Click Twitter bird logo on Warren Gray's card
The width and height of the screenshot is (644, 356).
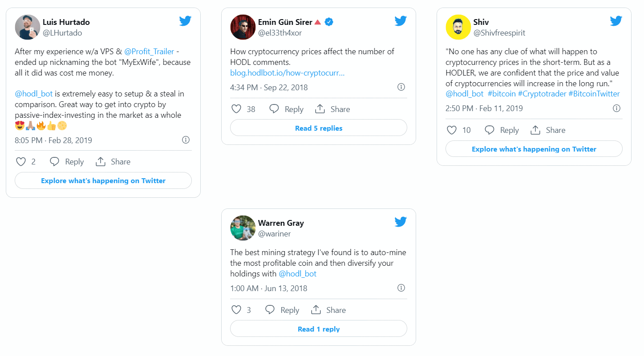[x=401, y=222]
